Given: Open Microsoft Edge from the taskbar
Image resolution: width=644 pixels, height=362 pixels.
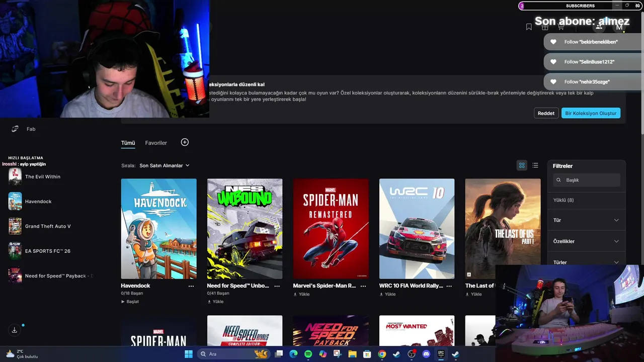Looking at the screenshot, I should point(293,354).
